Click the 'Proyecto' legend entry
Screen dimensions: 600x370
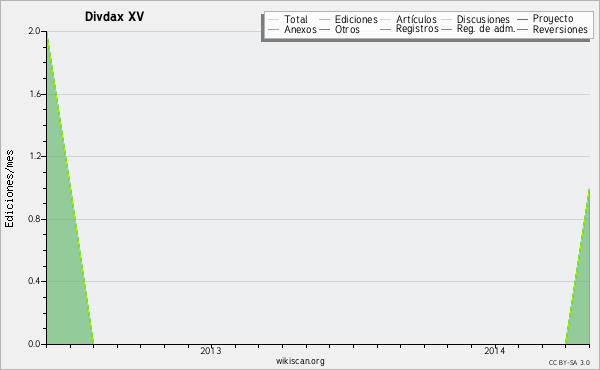[x=545, y=19]
